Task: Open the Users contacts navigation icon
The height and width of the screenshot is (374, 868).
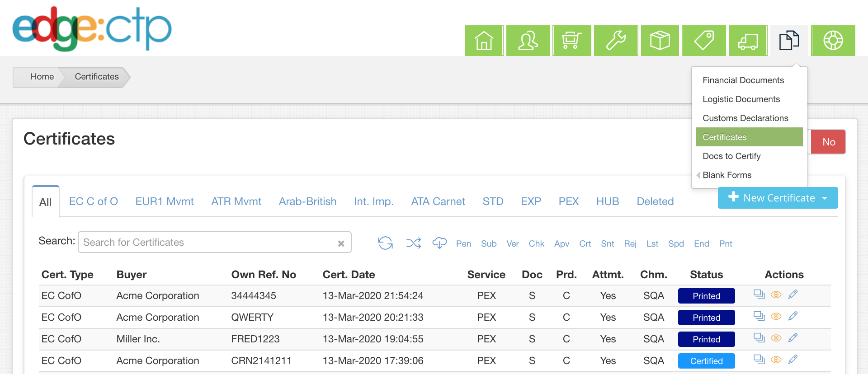Action: 528,41
